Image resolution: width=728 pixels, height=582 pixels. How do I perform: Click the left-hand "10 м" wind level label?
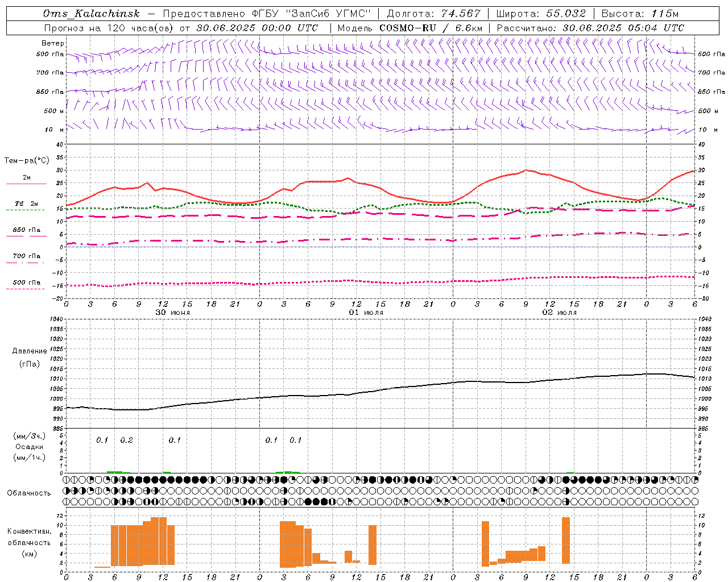(x=54, y=130)
